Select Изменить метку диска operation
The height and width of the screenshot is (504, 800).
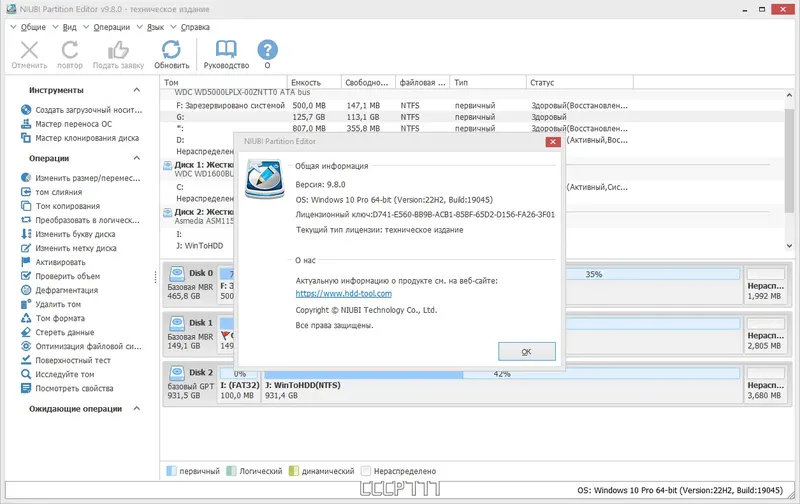[68, 248]
